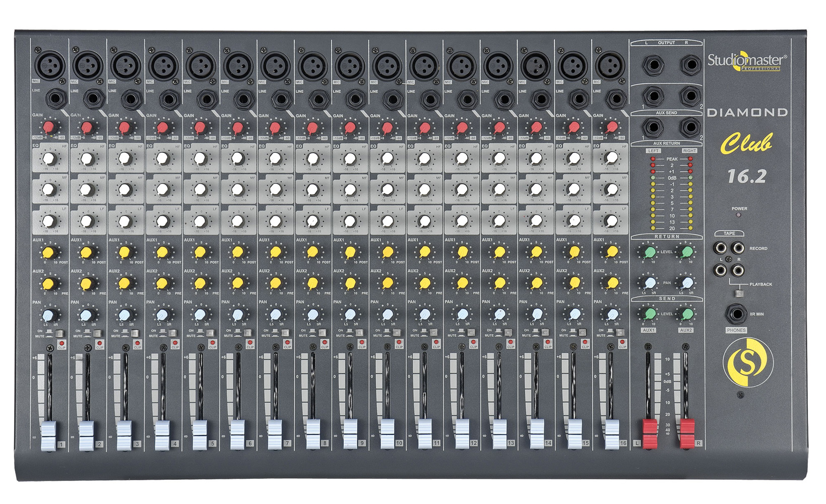Viewport: 826px width, 504px height.
Task: Click the PHONES headphone jack
Action: [736, 314]
